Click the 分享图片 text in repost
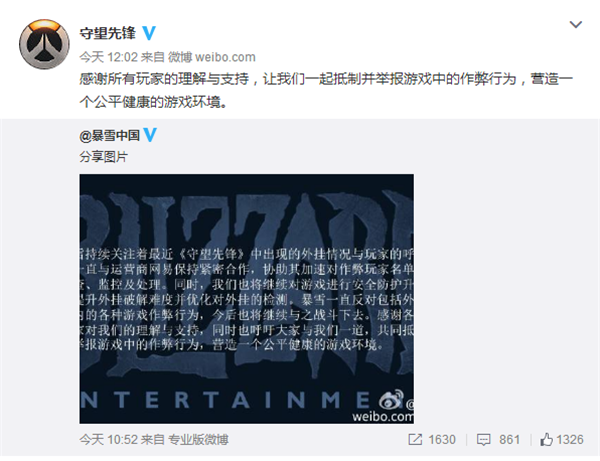The image size is (600, 461). [103, 156]
